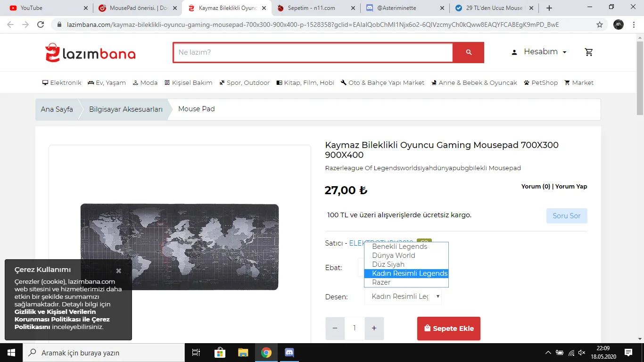Viewport: 644px width, 362px height.
Task: Go back with the browser back arrow
Action: pos(10,25)
